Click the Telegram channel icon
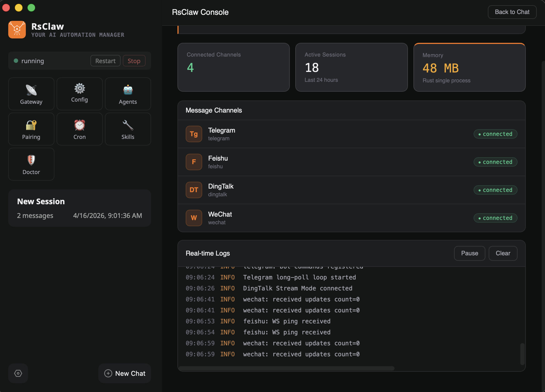The image size is (545, 392). [x=194, y=134]
